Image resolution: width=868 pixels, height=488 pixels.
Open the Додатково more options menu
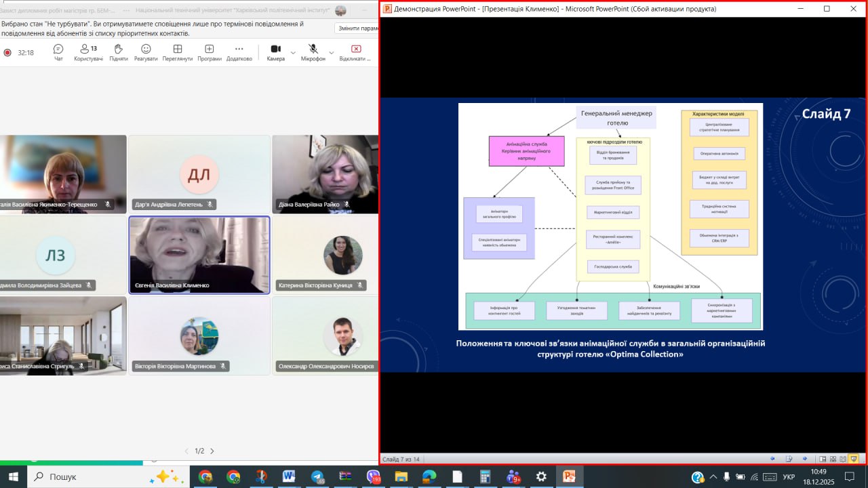click(x=239, y=52)
